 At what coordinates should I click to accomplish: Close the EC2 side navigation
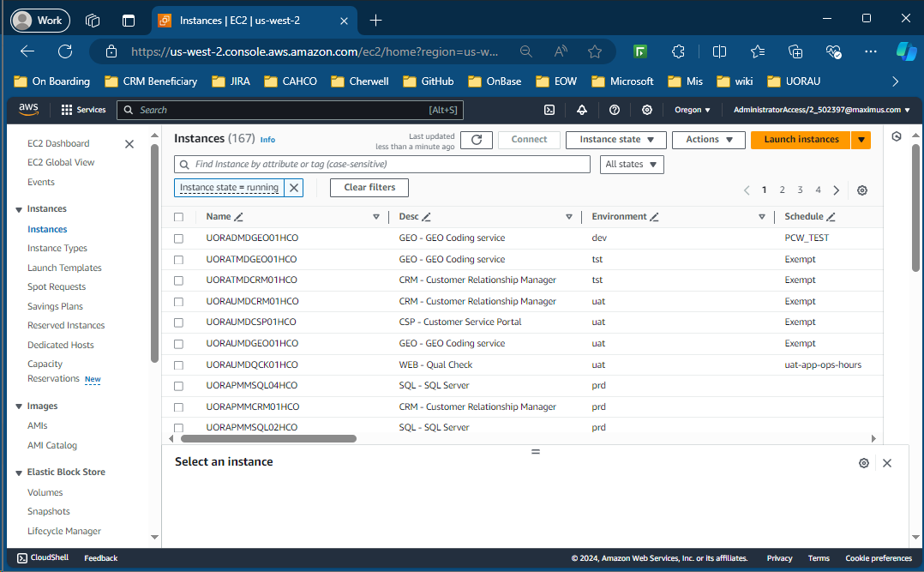(x=129, y=144)
